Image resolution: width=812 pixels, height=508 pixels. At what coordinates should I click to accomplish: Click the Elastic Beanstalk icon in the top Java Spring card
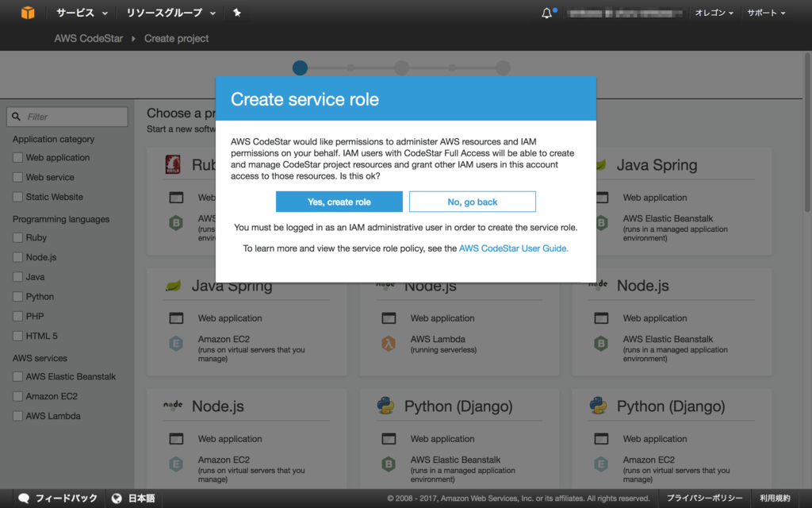602,223
